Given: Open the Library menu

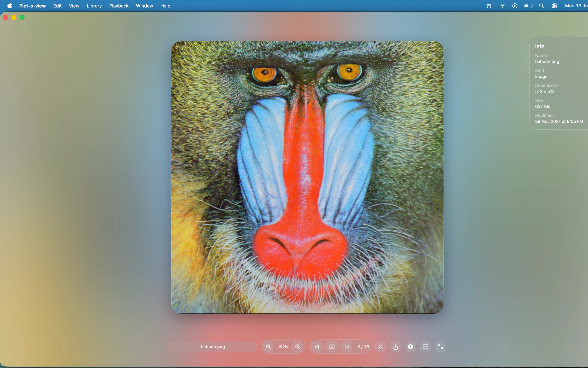Looking at the screenshot, I should [x=94, y=6].
